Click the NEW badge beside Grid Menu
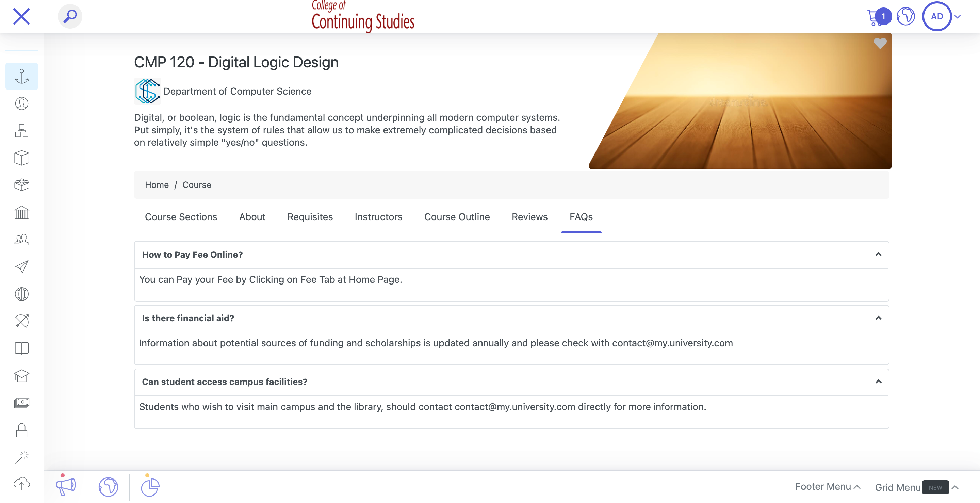Viewport: 980px width, 503px height. 935,487
